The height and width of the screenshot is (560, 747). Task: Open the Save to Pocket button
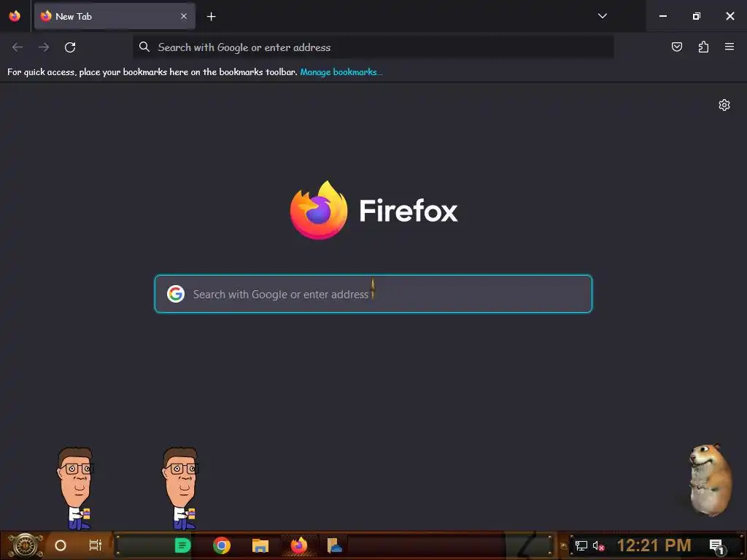[677, 47]
